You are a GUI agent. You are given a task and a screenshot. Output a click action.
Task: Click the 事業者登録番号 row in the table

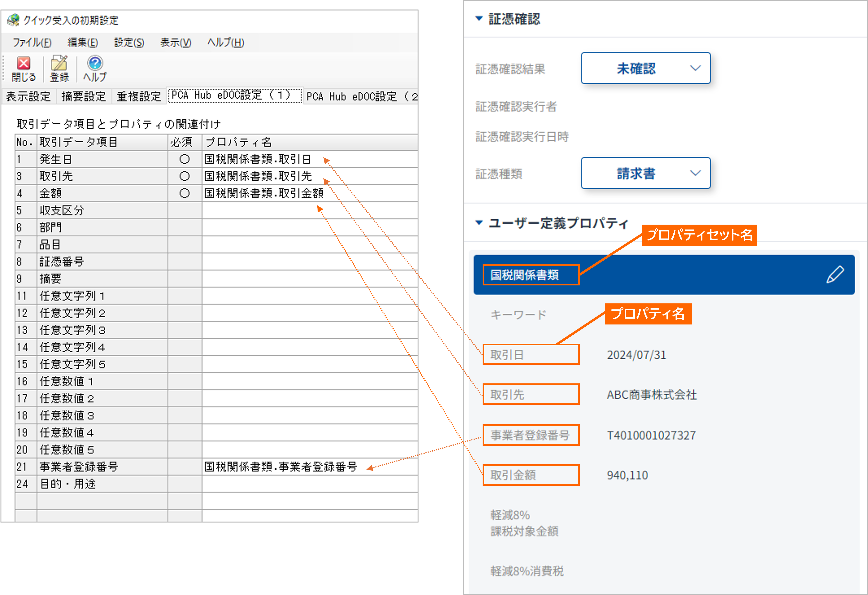[79, 466]
